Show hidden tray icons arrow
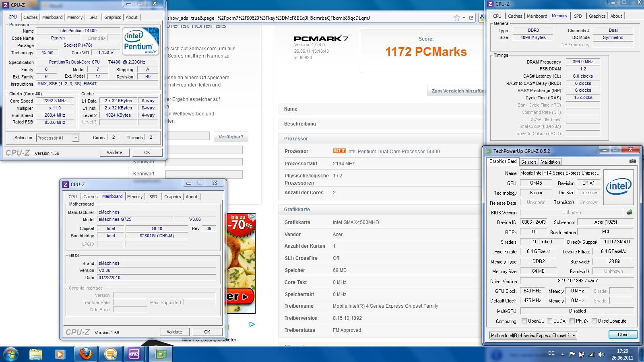 [x=563, y=354]
